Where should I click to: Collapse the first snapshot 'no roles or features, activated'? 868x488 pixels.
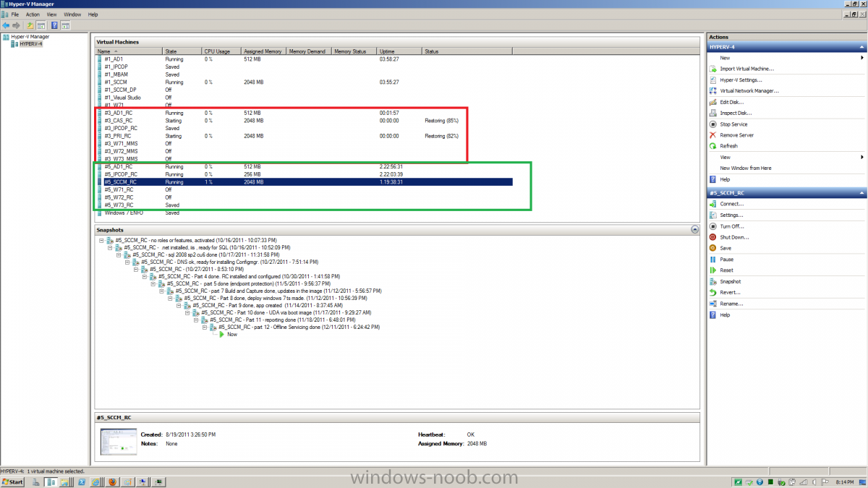point(101,239)
